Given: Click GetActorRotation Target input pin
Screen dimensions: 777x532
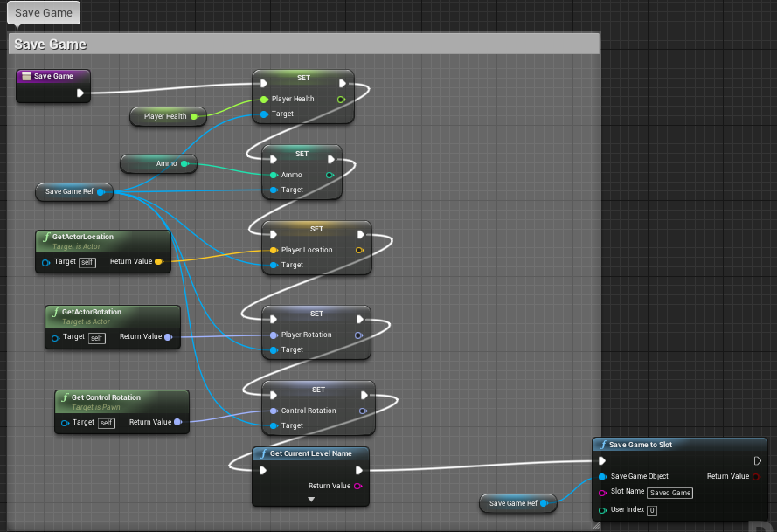Looking at the screenshot, I should click(56, 338).
